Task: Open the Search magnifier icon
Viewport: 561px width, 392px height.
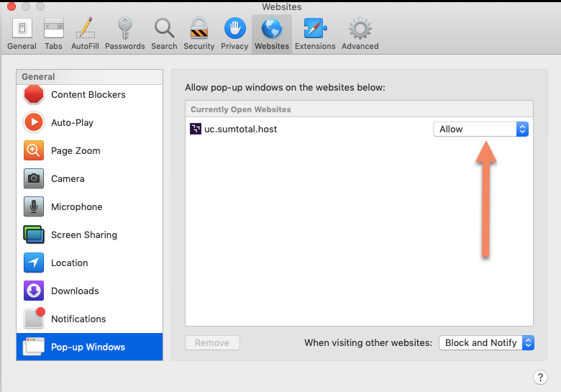Action: [x=164, y=28]
